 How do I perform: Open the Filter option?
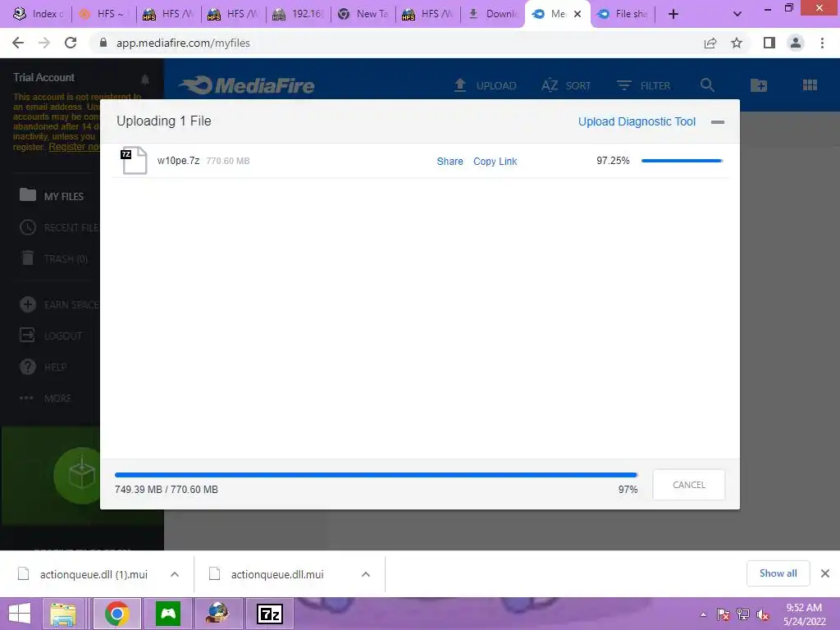point(643,85)
